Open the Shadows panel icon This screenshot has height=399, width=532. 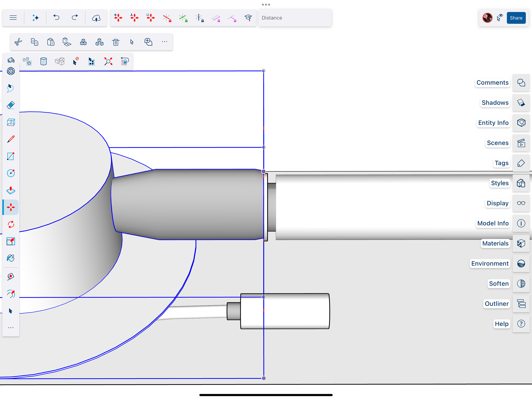pyautogui.click(x=521, y=103)
